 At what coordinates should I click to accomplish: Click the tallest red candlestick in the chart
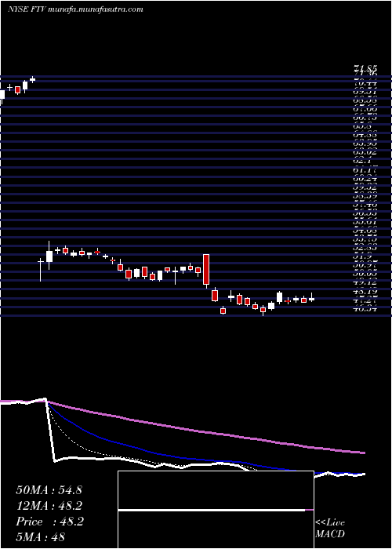[206, 269]
